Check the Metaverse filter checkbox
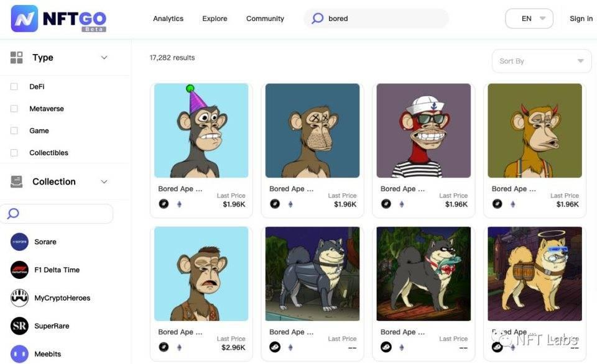Screen dimensions: 597x364 (x=14, y=109)
